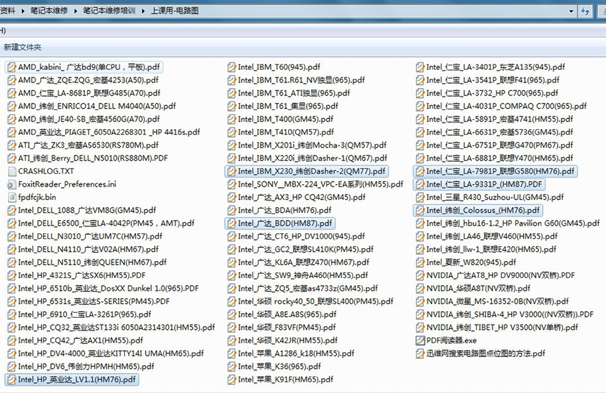Select Intel_DELL_E6500_仁宝LA-4042P file name
Image resolution: width=606 pixels, height=393 pixels.
tap(106, 223)
